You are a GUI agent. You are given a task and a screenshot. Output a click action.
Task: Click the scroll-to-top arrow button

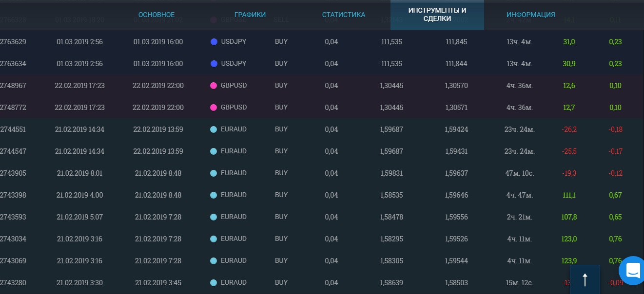585,279
